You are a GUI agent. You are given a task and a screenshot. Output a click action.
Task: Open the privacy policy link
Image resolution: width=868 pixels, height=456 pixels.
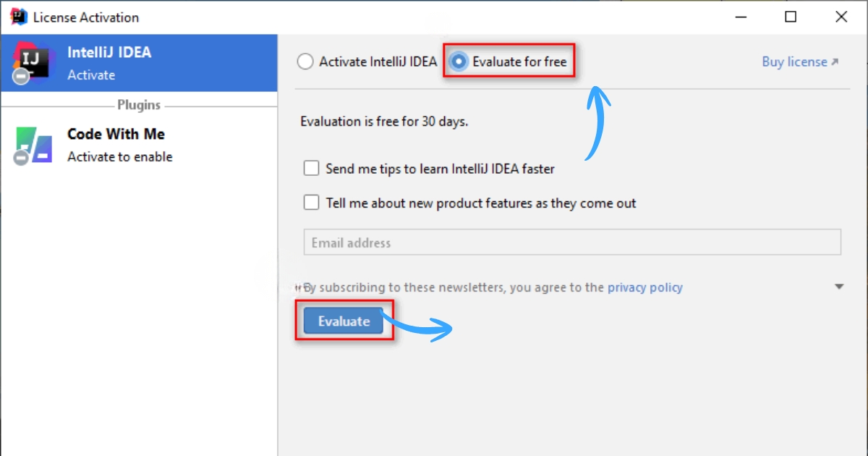645,287
